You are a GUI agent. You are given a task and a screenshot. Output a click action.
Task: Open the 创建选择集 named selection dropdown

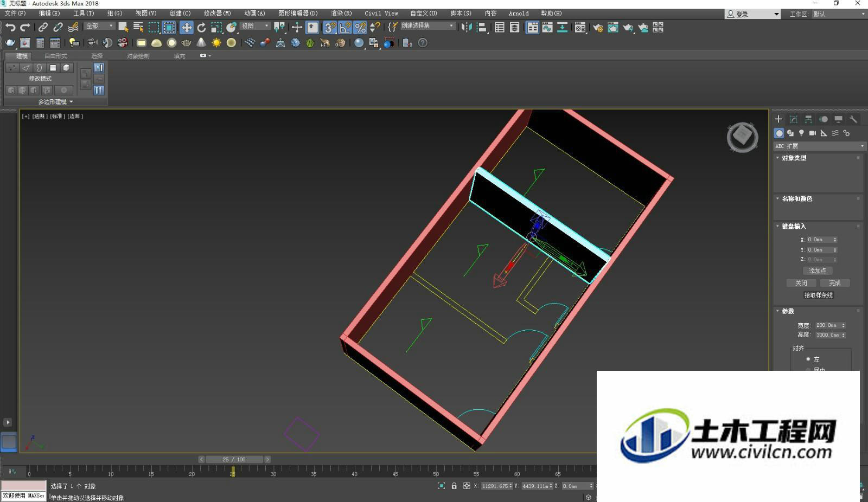pos(427,26)
